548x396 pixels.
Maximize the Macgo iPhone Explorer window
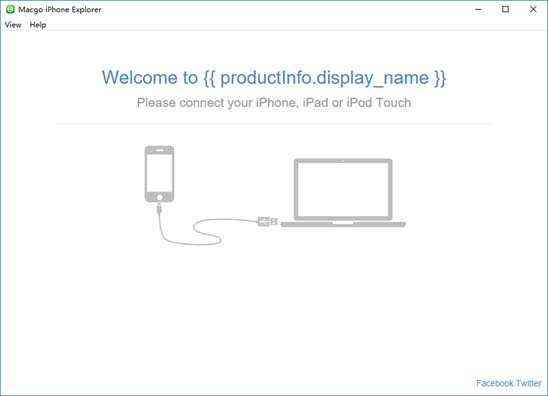505,9
